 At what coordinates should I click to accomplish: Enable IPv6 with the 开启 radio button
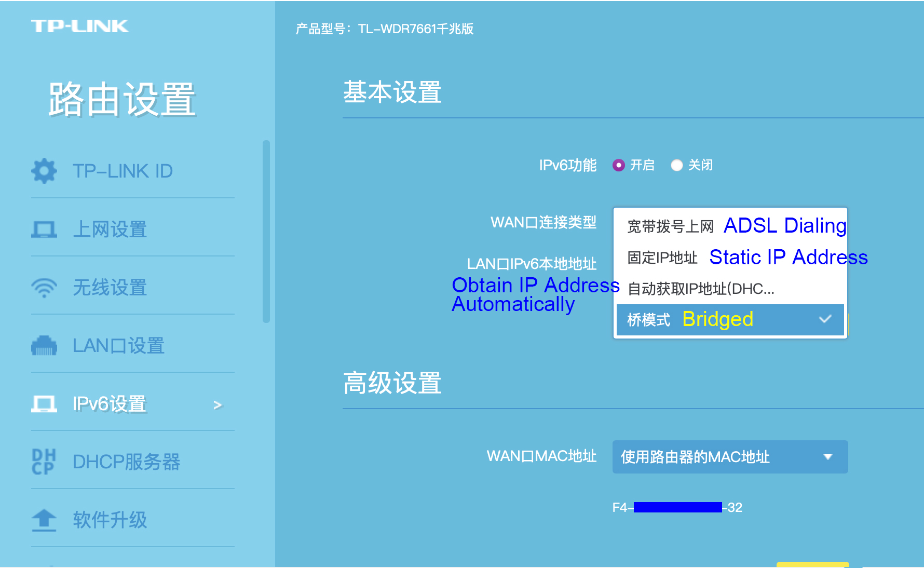618,165
